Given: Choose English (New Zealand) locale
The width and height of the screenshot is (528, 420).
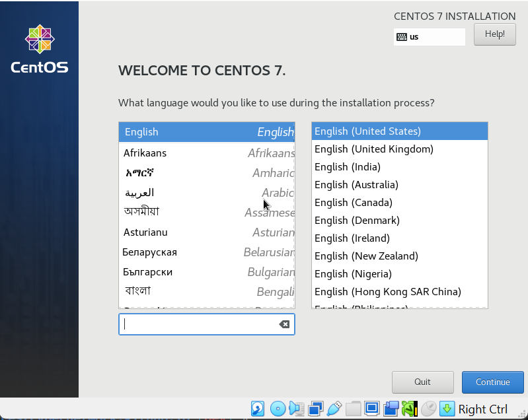Looking at the screenshot, I should (400, 256).
